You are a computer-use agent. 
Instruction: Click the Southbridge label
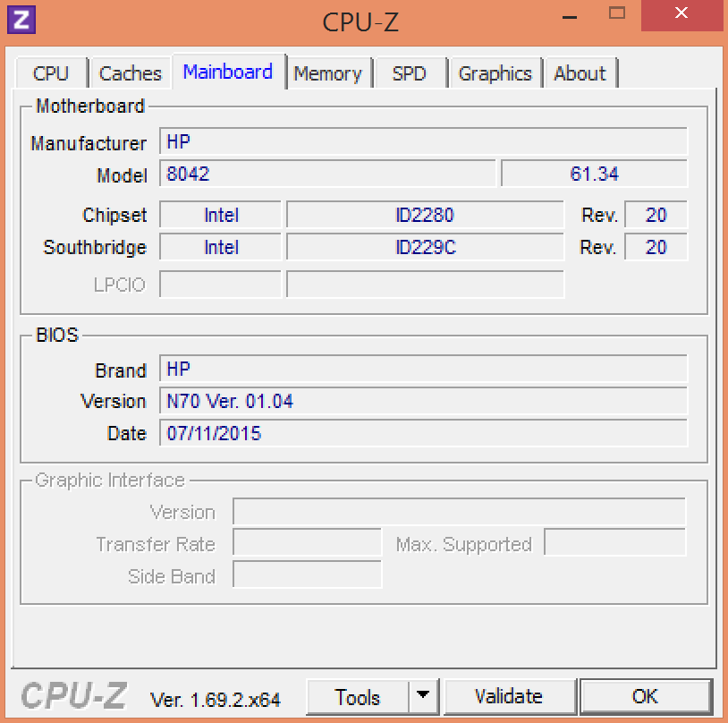tap(95, 248)
